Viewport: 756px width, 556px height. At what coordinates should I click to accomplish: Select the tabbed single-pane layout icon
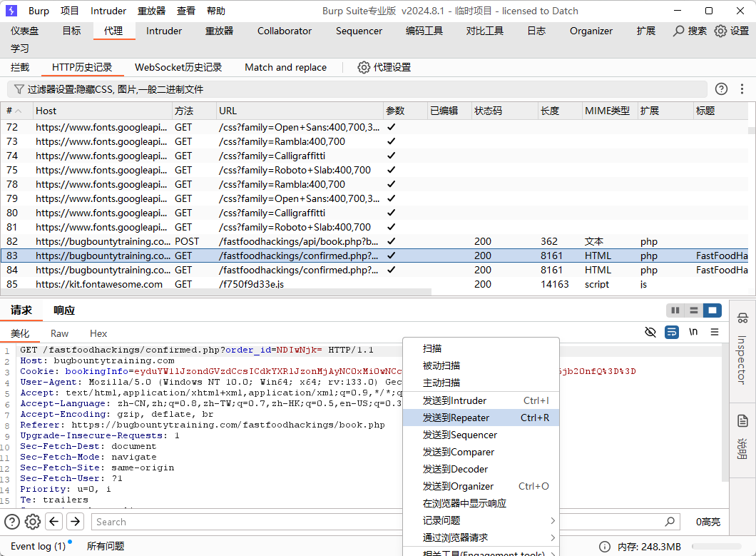coord(712,310)
